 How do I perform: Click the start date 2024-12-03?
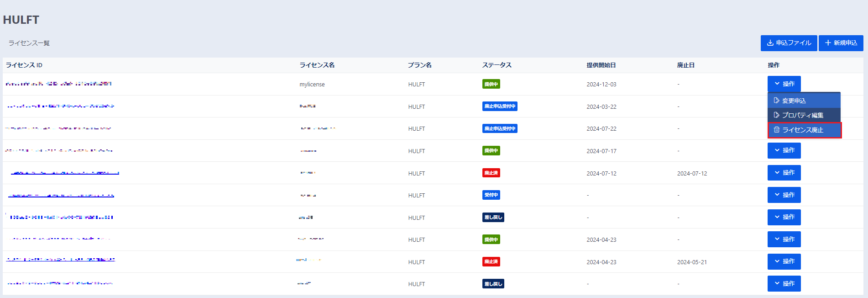click(601, 85)
